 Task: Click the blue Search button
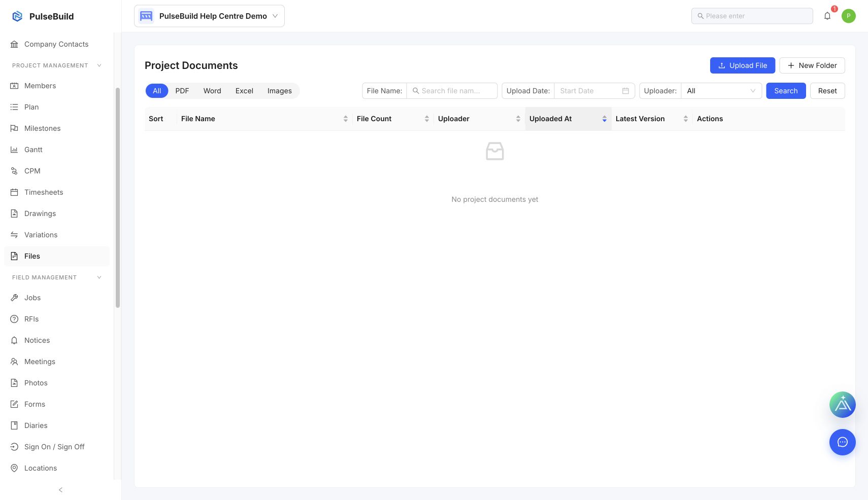786,91
